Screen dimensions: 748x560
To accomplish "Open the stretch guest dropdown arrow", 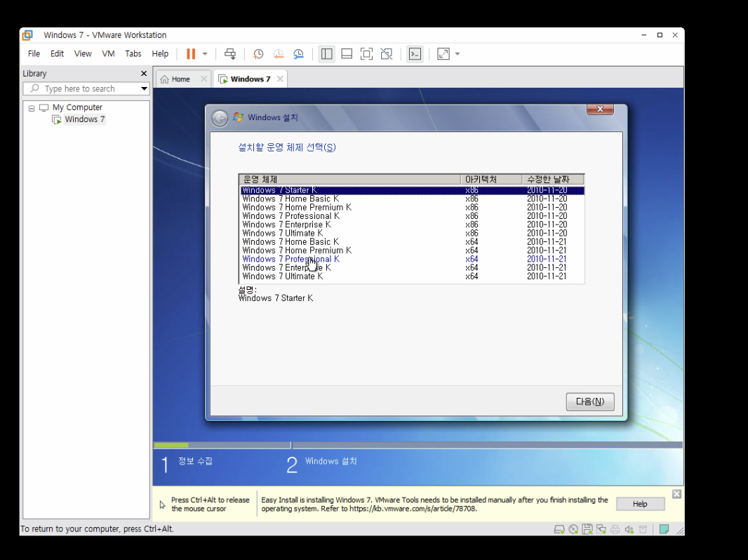I will pyautogui.click(x=457, y=54).
